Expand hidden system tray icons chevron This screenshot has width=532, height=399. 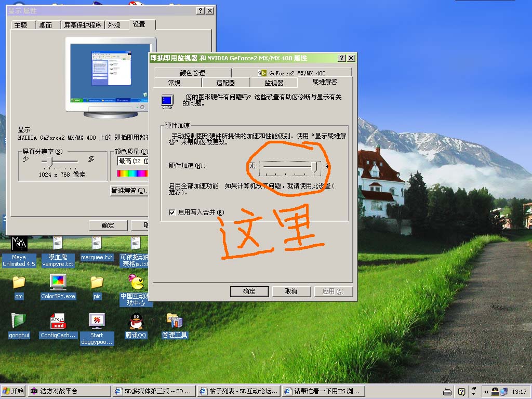486,392
